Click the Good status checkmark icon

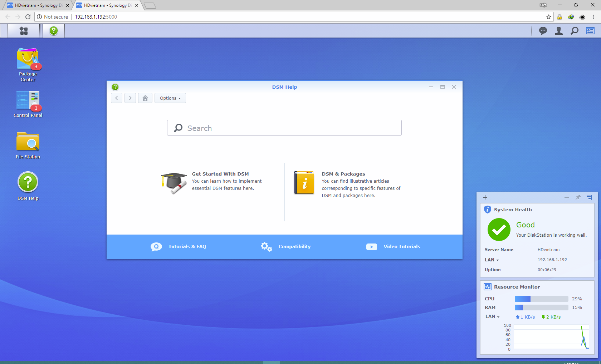click(499, 230)
